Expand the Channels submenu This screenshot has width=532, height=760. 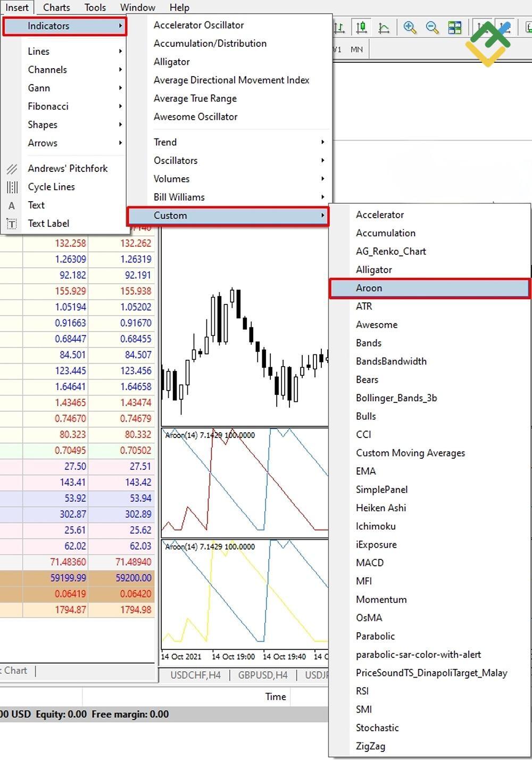coord(65,70)
